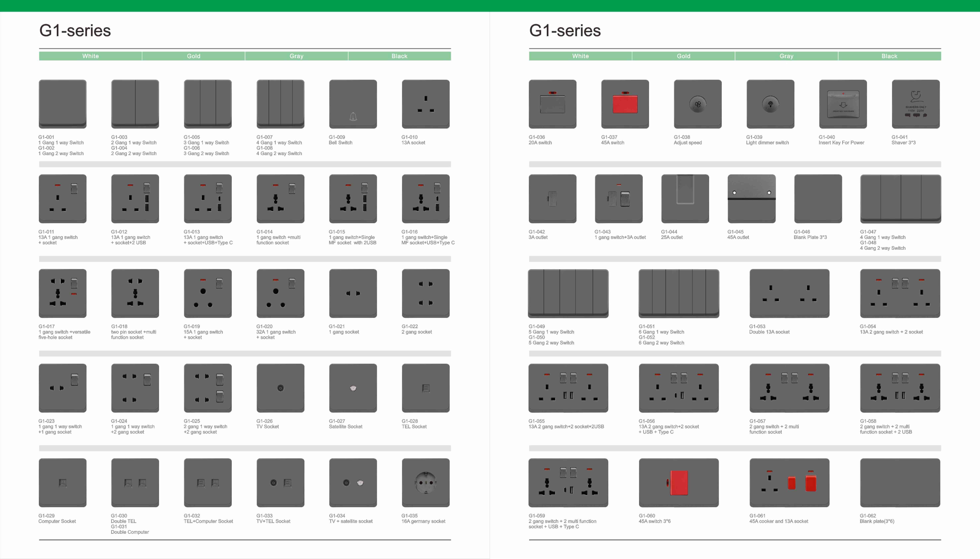Screen dimensions: 980x559
Task: Click the G1-010 13A socket image
Action: (426, 104)
